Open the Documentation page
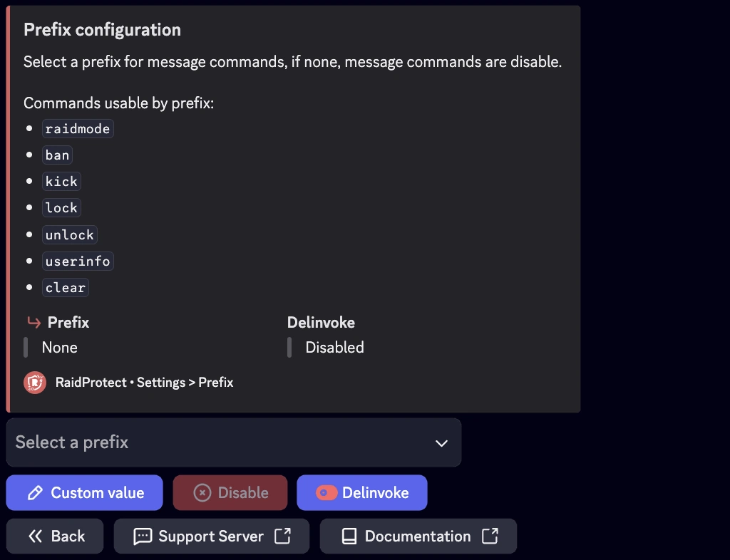Image resolution: width=730 pixels, height=560 pixels. pos(418,536)
